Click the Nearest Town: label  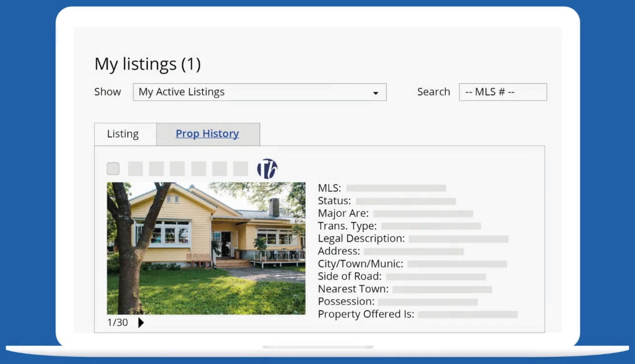353,289
